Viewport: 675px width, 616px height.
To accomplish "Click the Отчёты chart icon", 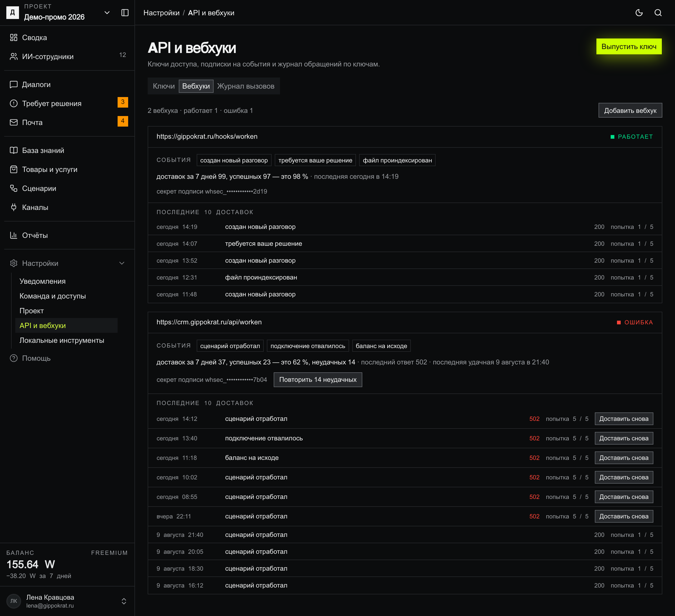I will point(14,235).
